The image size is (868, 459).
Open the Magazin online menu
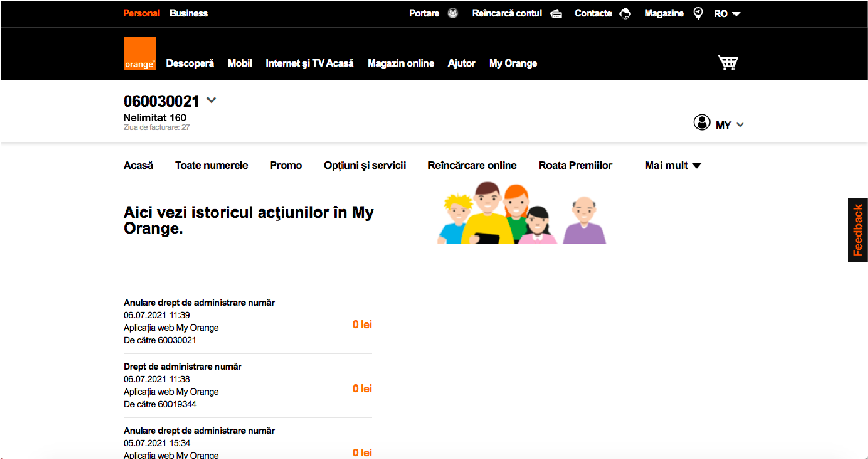400,63
